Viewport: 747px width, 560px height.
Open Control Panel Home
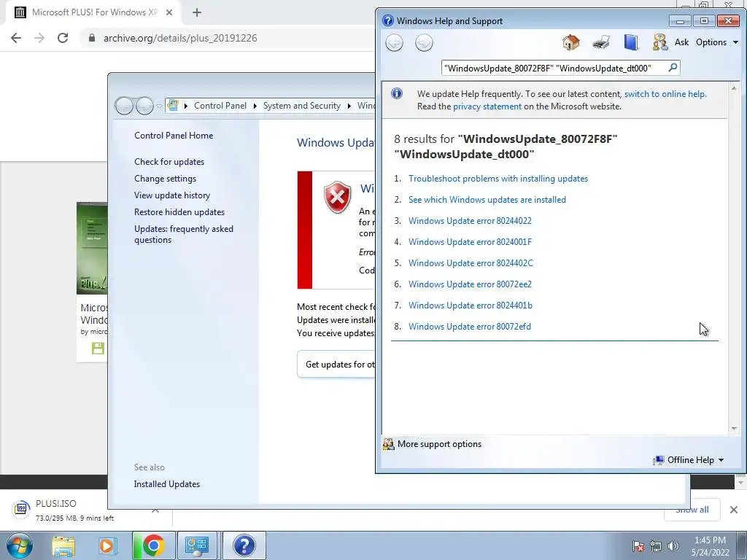click(x=174, y=136)
